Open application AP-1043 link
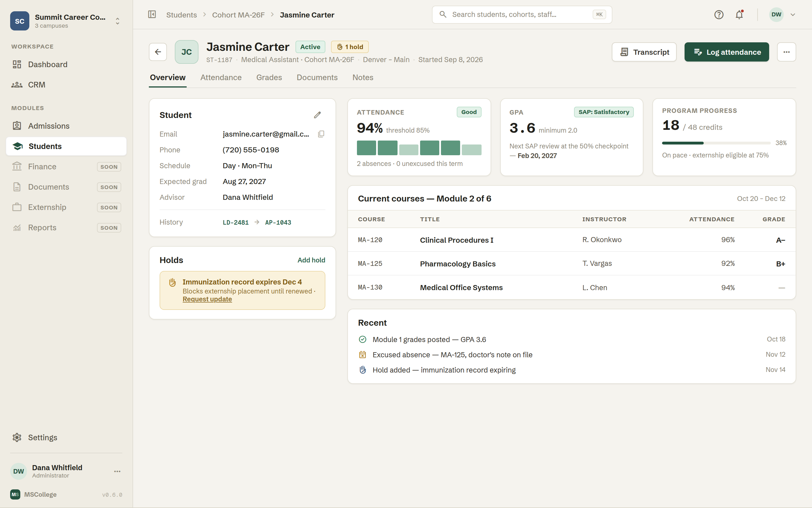 [x=278, y=222]
